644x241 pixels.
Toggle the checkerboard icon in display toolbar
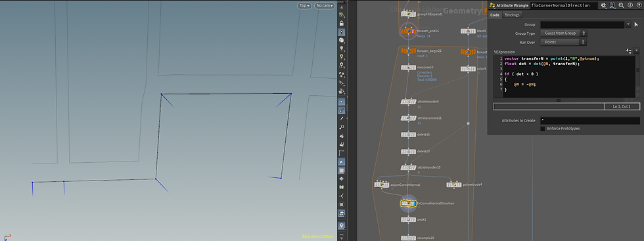341,170
